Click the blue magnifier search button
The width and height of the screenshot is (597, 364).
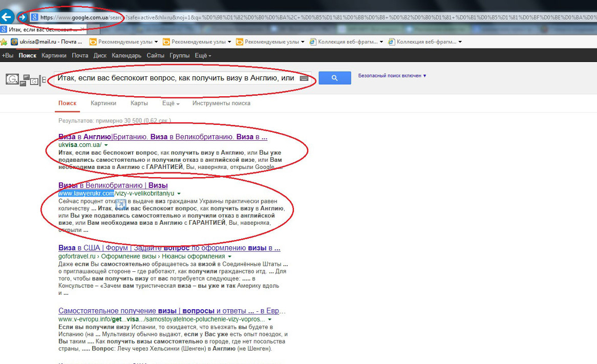[x=334, y=78]
